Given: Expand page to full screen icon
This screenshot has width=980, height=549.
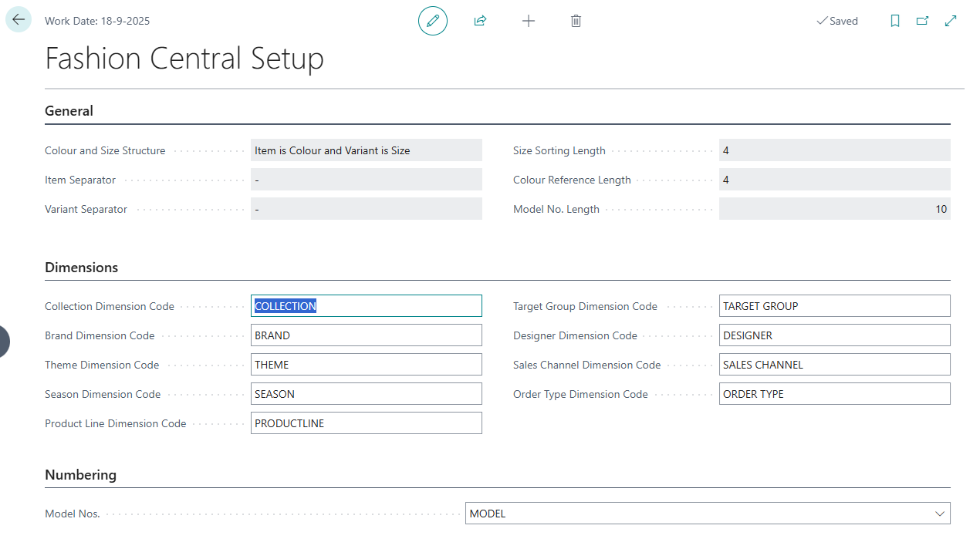Looking at the screenshot, I should tap(951, 21).
